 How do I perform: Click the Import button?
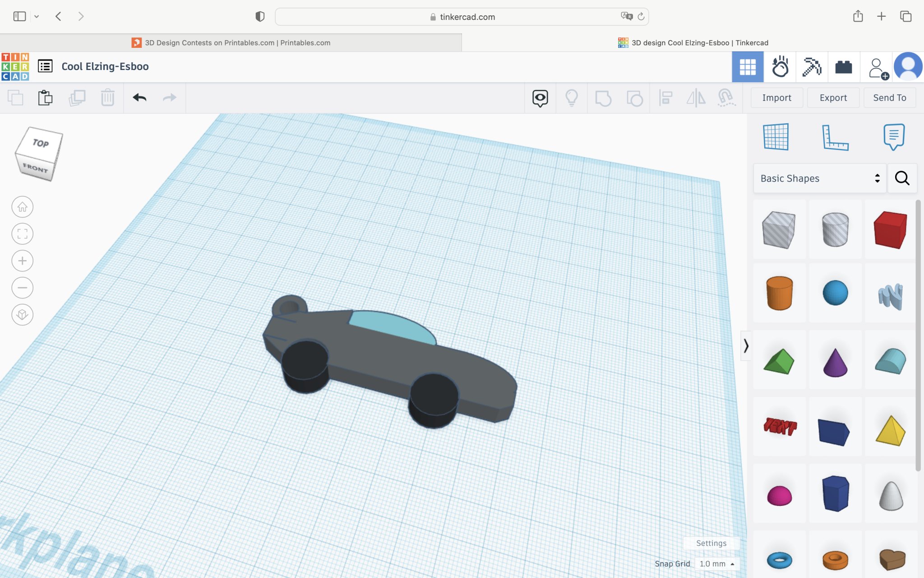tap(776, 98)
